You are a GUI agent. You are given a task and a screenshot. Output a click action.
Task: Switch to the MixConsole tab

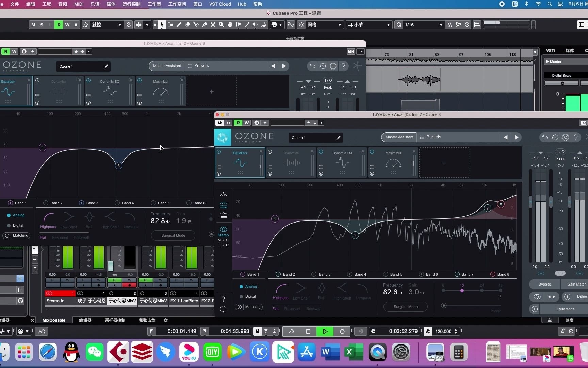[x=54, y=320]
